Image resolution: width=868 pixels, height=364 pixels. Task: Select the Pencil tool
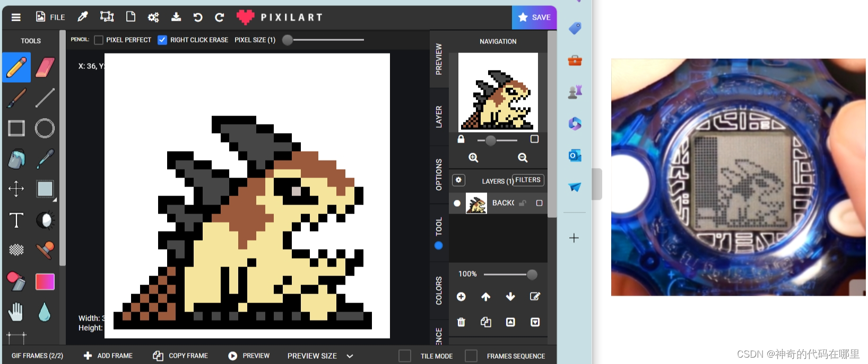pyautogui.click(x=16, y=68)
